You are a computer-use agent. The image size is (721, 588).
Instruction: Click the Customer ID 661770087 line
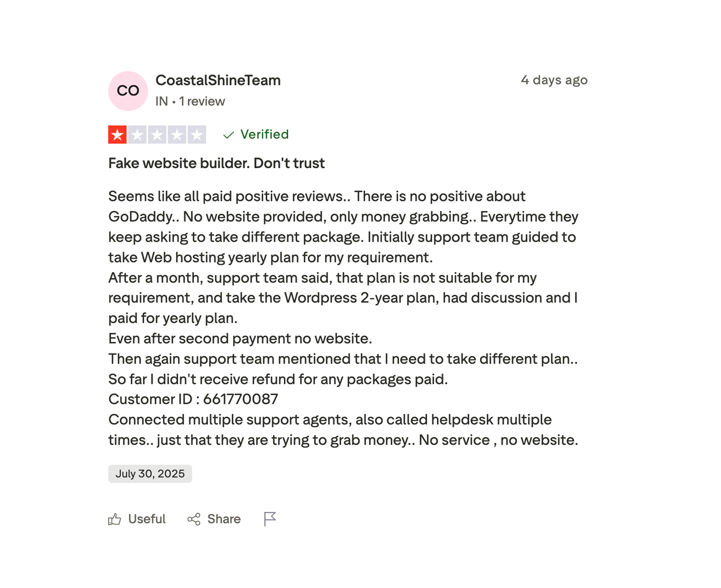pyautogui.click(x=193, y=399)
